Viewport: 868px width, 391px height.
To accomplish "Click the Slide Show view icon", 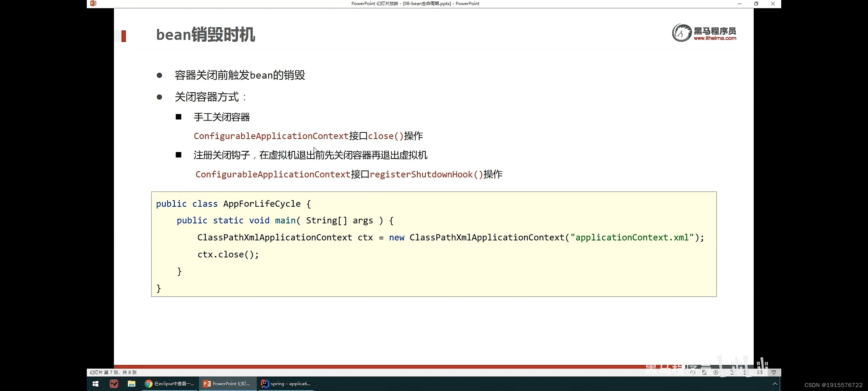I will [x=774, y=372].
